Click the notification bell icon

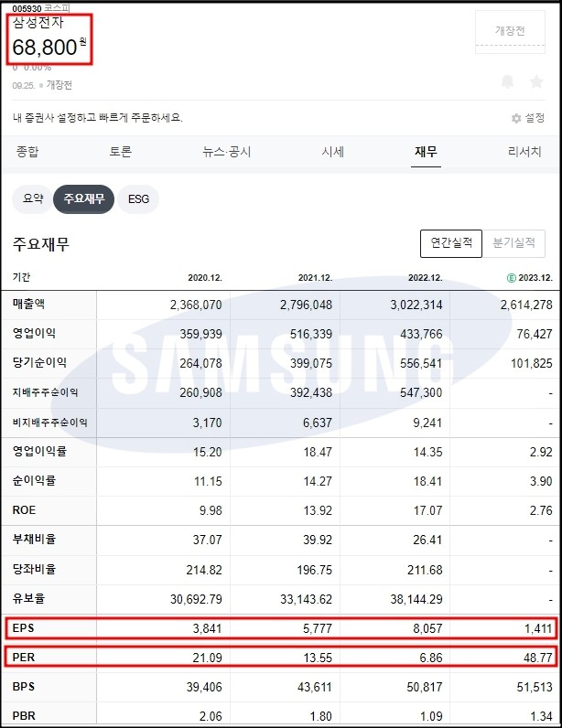click(x=508, y=81)
